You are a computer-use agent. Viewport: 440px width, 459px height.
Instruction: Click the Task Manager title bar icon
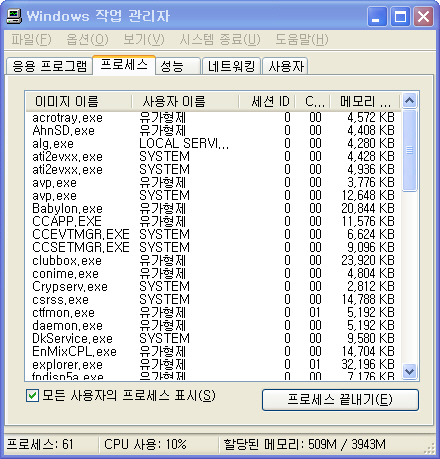(14, 16)
